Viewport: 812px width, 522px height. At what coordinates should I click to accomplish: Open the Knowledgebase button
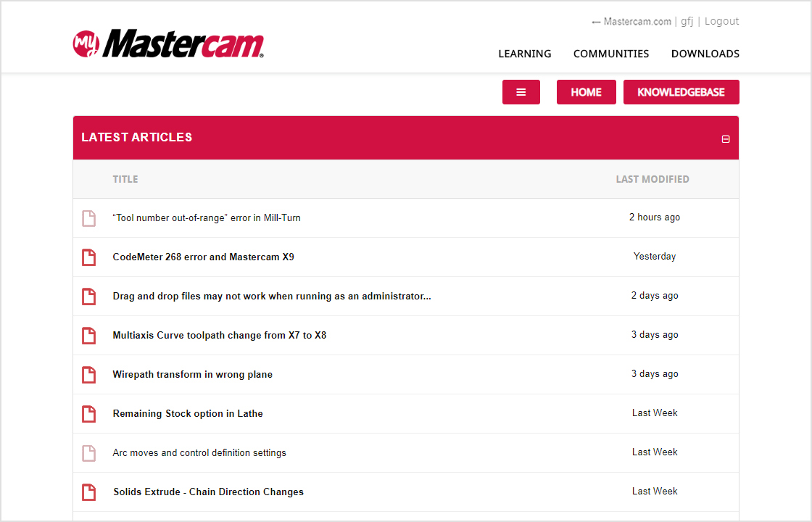tap(681, 92)
